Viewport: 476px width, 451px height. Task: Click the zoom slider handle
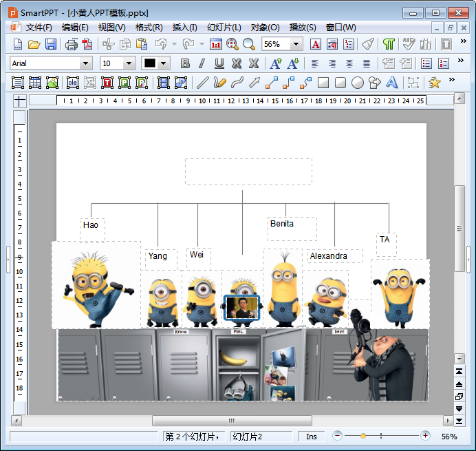363,436
